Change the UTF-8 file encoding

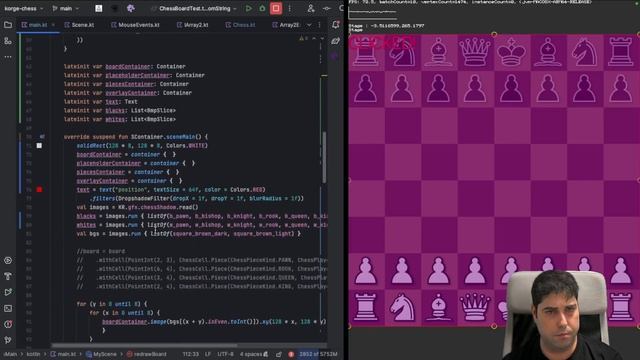point(225,354)
